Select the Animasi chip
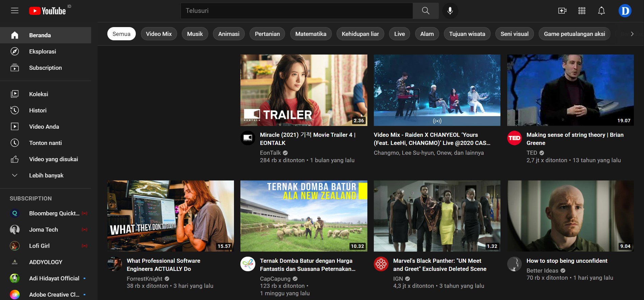 tap(229, 34)
